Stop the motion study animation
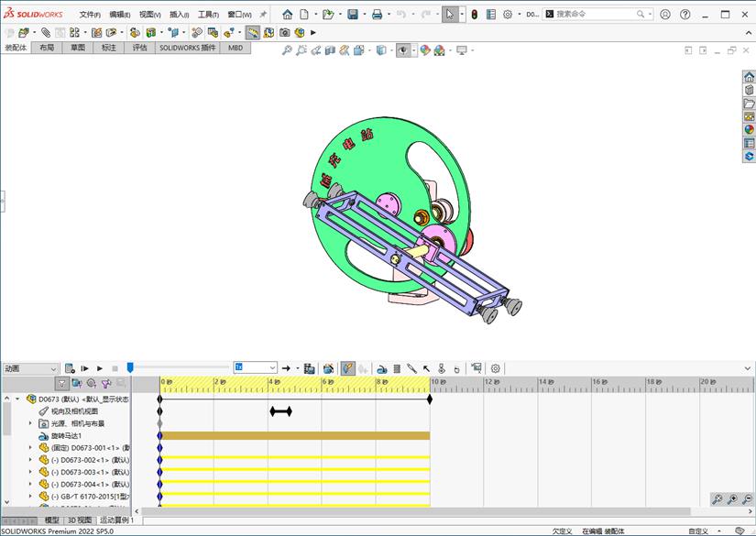Viewport: 756px width, 536px height. 115,368
